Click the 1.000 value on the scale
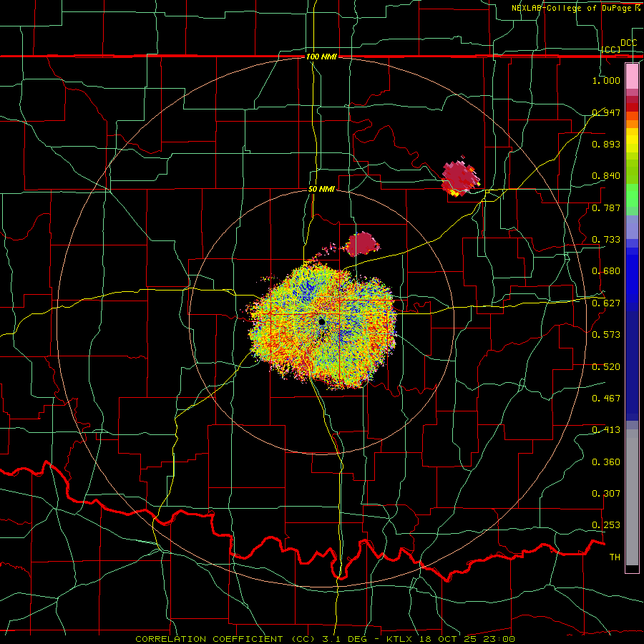This screenshot has height=644, width=644. [x=606, y=80]
